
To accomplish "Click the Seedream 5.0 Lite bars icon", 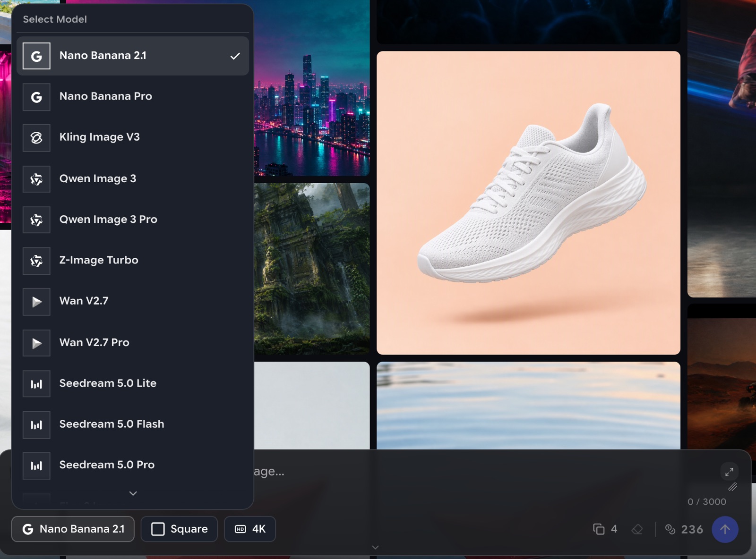I will pos(36,384).
